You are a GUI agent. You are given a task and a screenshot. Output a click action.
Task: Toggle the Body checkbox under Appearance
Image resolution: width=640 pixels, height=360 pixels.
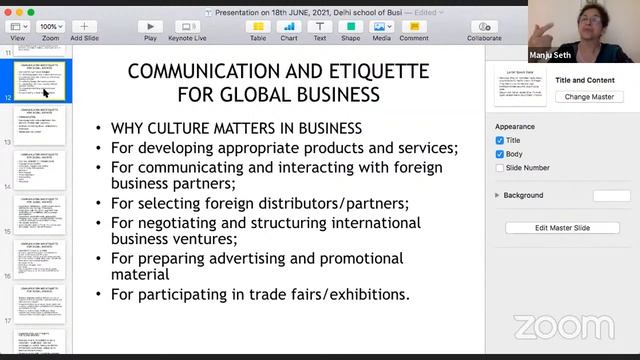click(500, 154)
